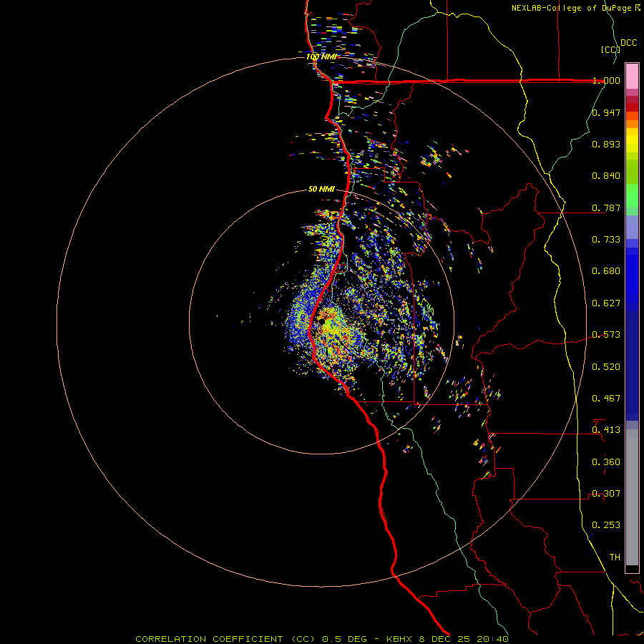Click the 0.947 scale value
This screenshot has width=644, height=644.
click(x=606, y=112)
